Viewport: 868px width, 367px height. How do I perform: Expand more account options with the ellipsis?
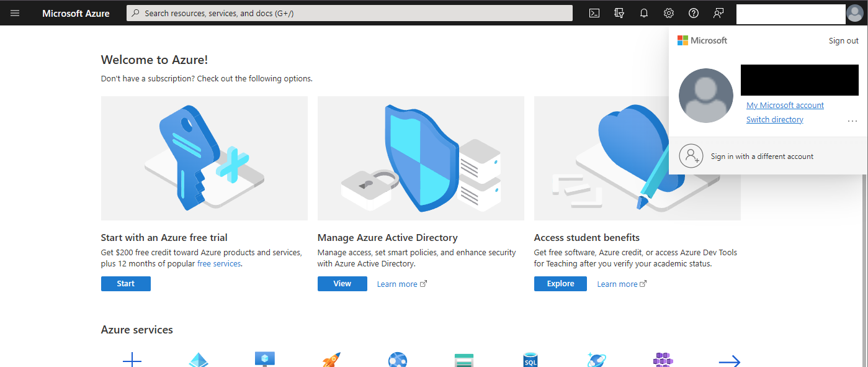[852, 120]
